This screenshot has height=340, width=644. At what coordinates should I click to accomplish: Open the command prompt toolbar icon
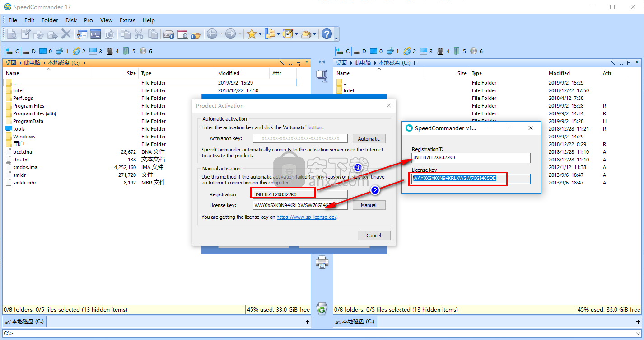click(x=95, y=34)
